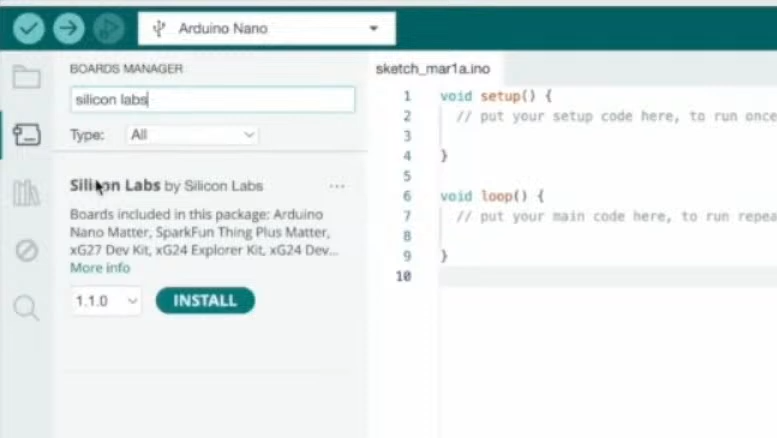777x438 pixels.
Task: Click the Start Debugging button
Action: click(109, 28)
